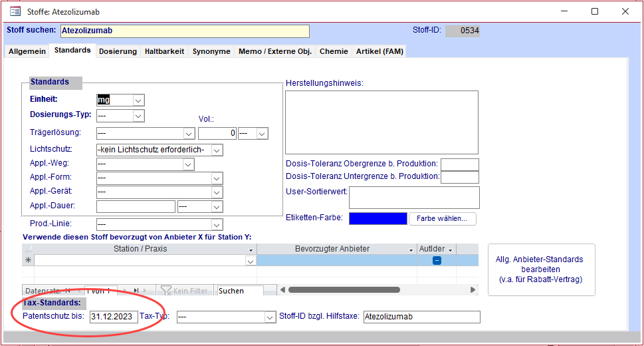This screenshot has width=644, height=346.
Task: Toggle the Autlder checkbox in new row
Action: 437,260
